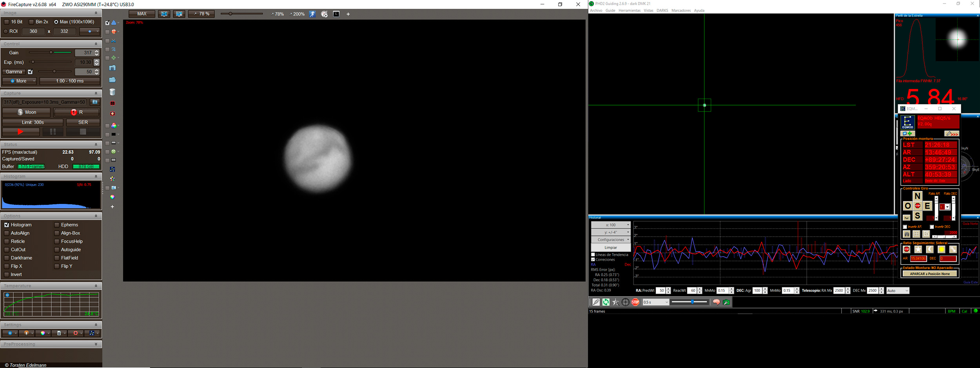Enable the AutoAlign checkbox
The image size is (980, 368).
point(7,233)
